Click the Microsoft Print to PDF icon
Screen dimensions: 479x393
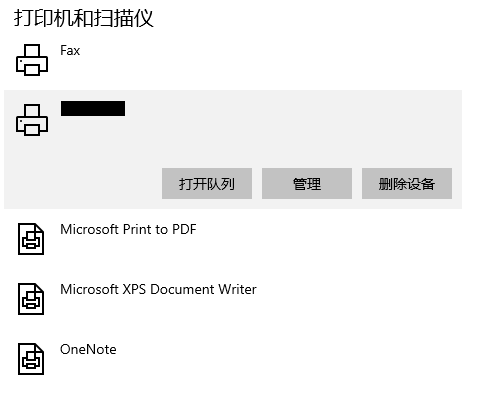click(x=31, y=239)
